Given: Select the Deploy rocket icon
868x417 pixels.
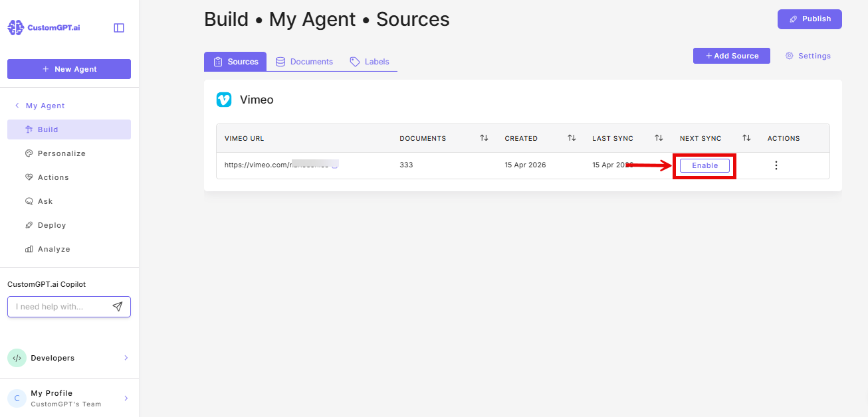Looking at the screenshot, I should pyautogui.click(x=29, y=224).
